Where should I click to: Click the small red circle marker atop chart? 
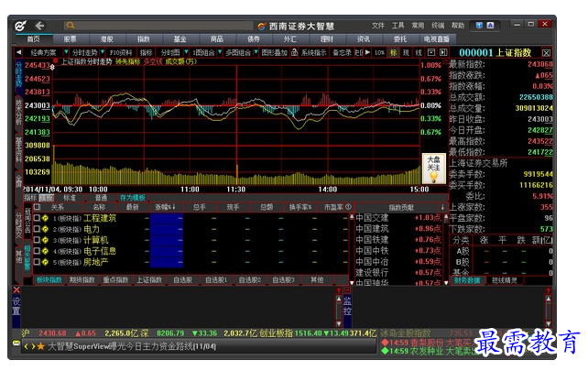[x=56, y=60]
